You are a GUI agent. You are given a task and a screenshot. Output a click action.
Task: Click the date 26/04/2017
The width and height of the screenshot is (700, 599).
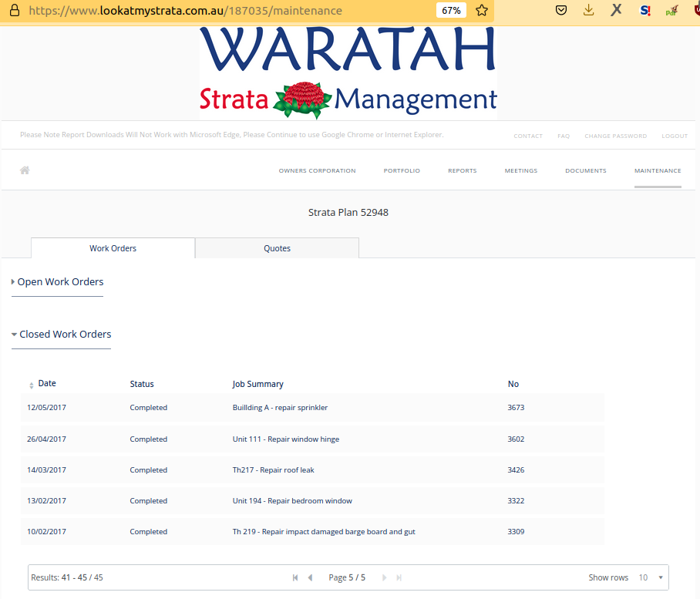point(46,439)
